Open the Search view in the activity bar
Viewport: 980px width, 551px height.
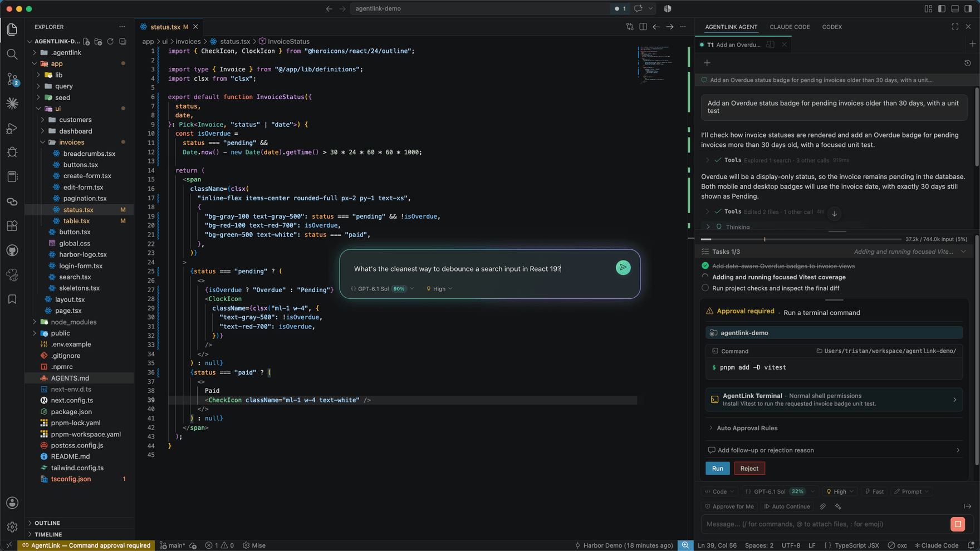tap(12, 54)
